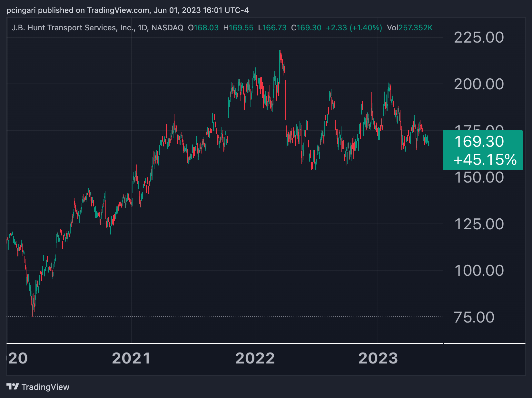Click the 100.00 price axis label
Viewport: 532px width, 398px height.
click(x=479, y=271)
